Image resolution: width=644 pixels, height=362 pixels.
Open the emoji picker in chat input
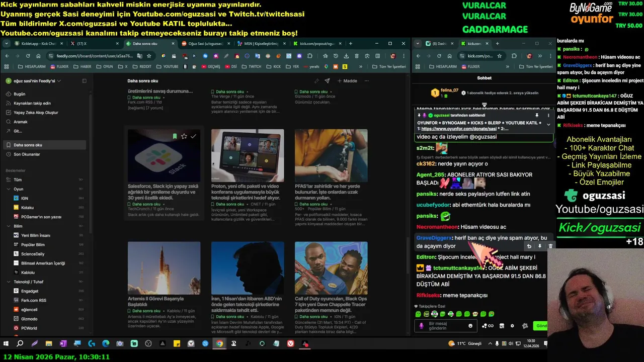470,326
